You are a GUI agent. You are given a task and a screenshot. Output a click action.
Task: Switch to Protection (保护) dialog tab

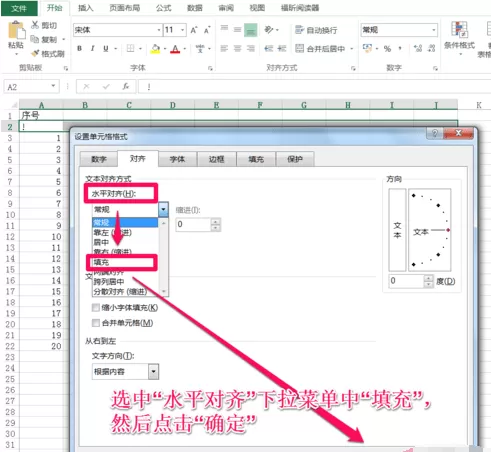(x=295, y=159)
